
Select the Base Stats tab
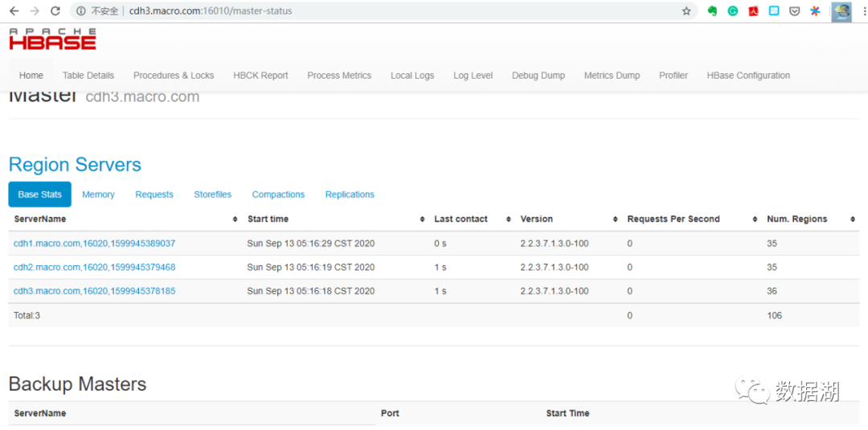(x=40, y=195)
